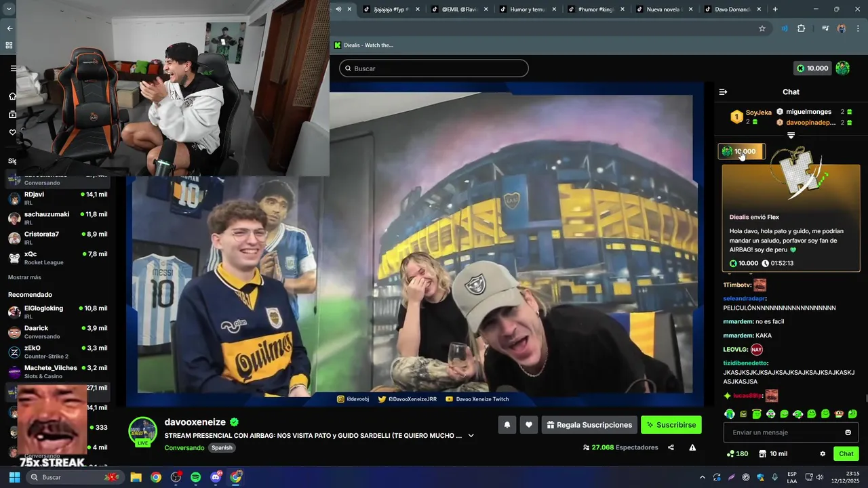Send message with green Chat button
Viewport: 868px width, 488px height.
pos(846,454)
